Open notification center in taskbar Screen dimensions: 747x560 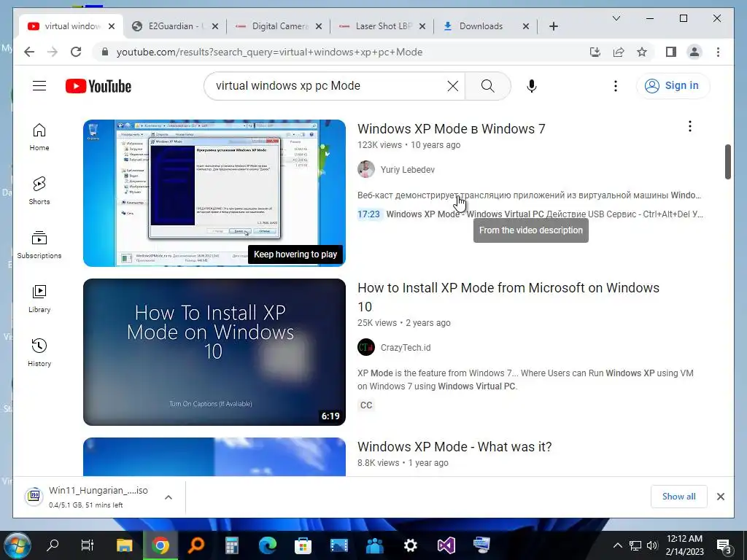pos(724,546)
